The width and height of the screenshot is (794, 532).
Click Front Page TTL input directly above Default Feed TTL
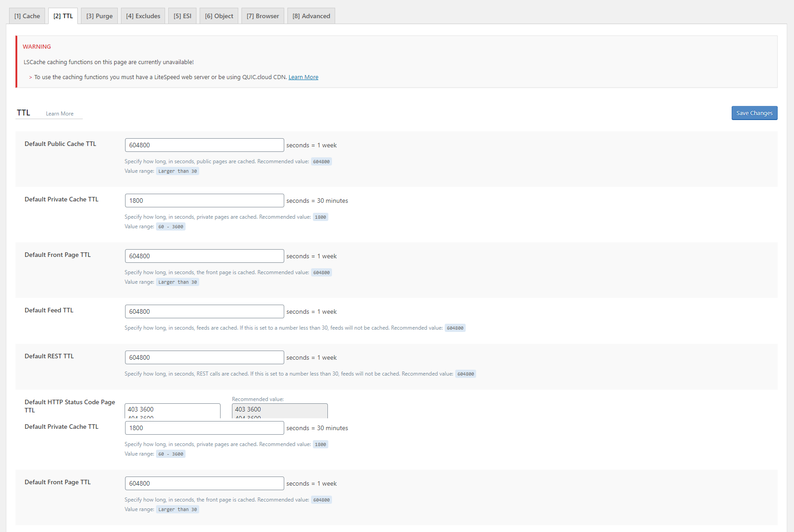pyautogui.click(x=205, y=256)
